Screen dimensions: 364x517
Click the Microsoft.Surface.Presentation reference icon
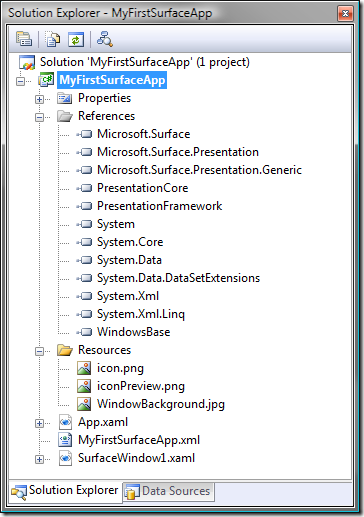click(84, 152)
